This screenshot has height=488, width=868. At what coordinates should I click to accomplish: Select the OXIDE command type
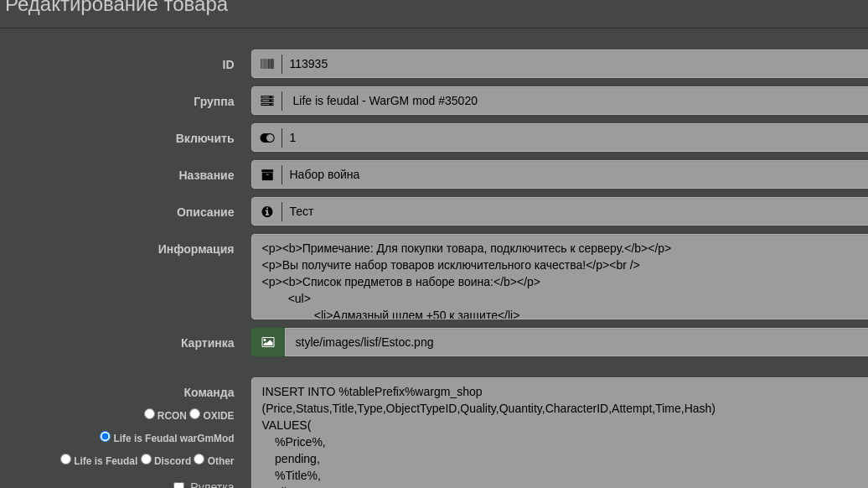(x=194, y=413)
